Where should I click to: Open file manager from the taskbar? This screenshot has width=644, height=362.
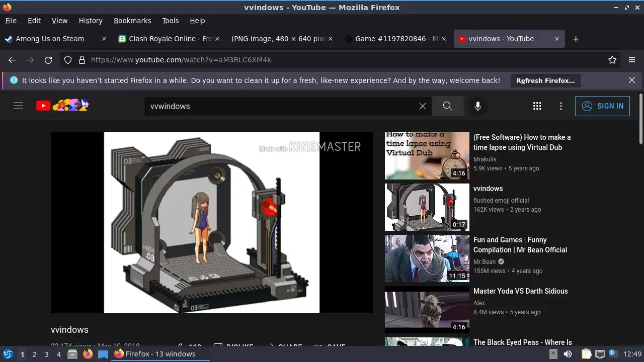[72, 354]
